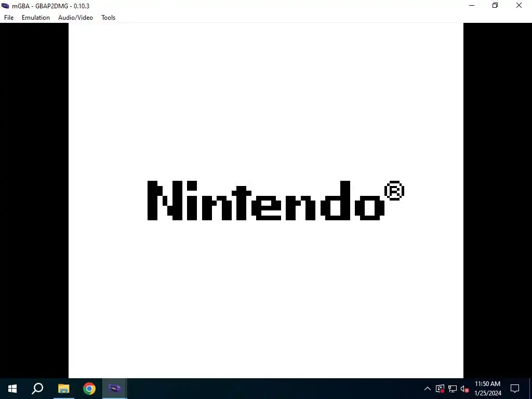The image size is (532, 399).
Task: Click the network status tray icon
Action: point(453,389)
